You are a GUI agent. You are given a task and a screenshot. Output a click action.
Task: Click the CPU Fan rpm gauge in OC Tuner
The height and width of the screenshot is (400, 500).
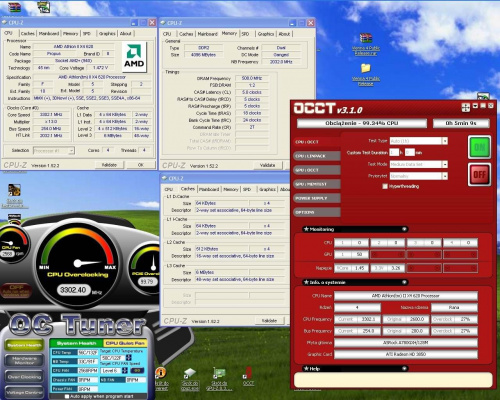click(x=12, y=245)
